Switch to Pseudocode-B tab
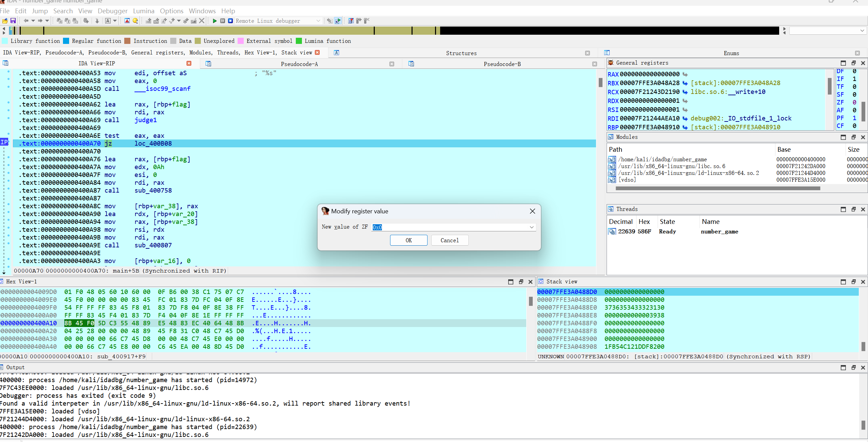868x442 pixels. (502, 64)
